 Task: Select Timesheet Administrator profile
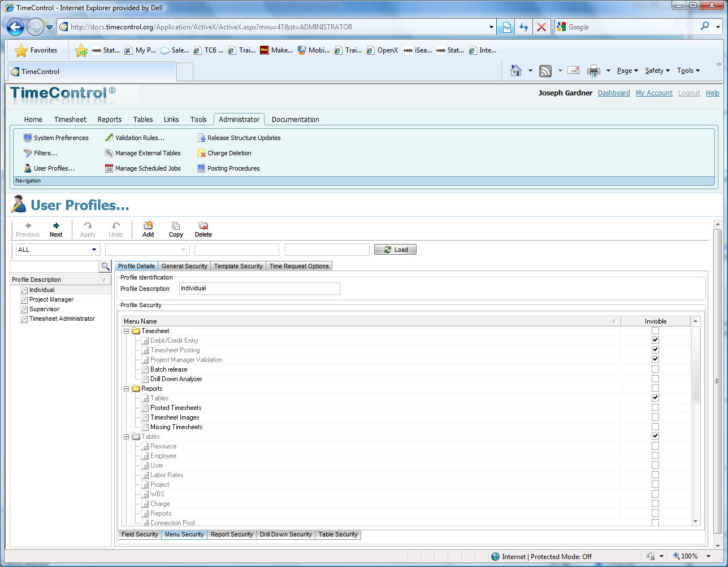[x=61, y=319]
